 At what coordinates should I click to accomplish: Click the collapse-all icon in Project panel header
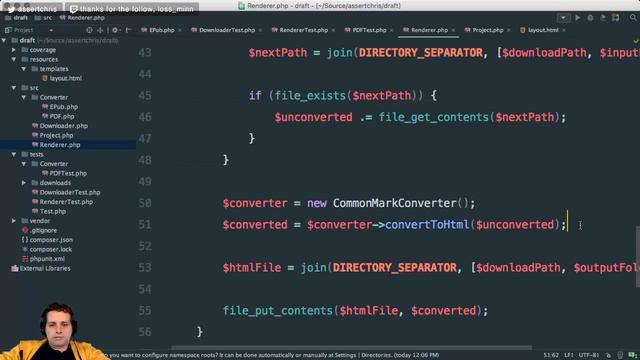100,30
